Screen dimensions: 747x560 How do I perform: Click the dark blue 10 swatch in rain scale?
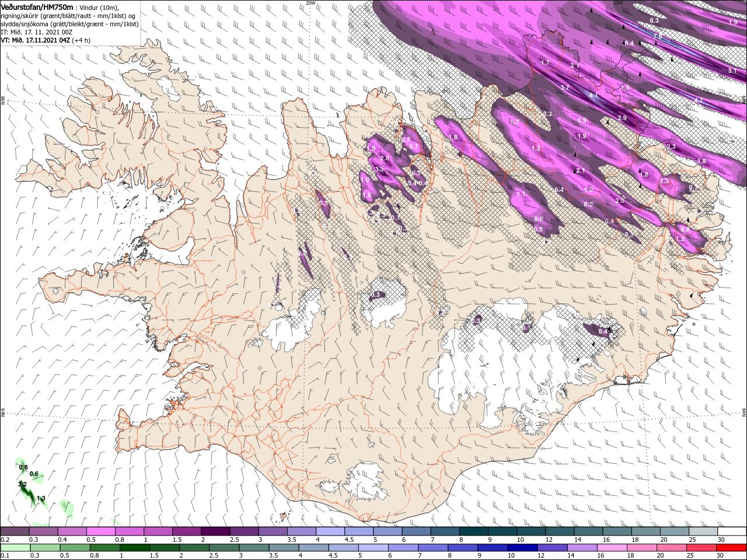tap(522, 547)
